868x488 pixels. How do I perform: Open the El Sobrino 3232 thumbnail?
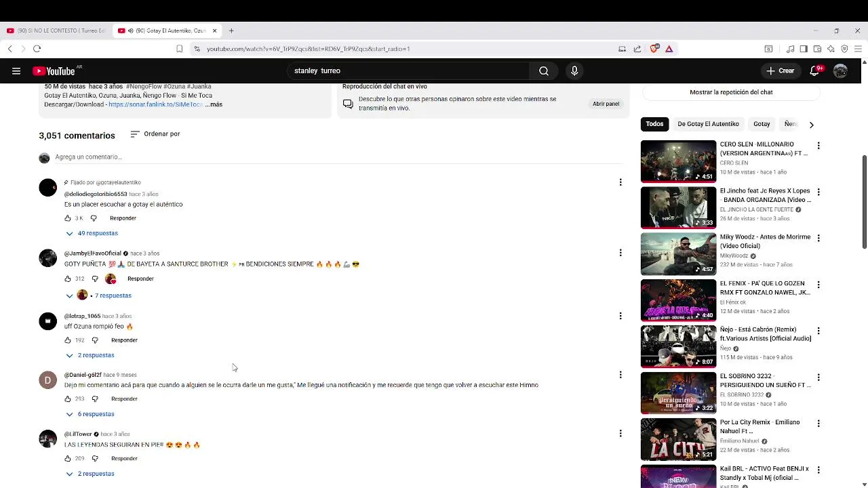click(x=678, y=393)
